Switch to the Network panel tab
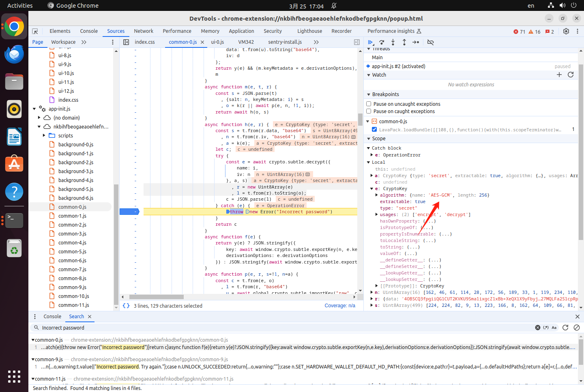 [x=144, y=31]
